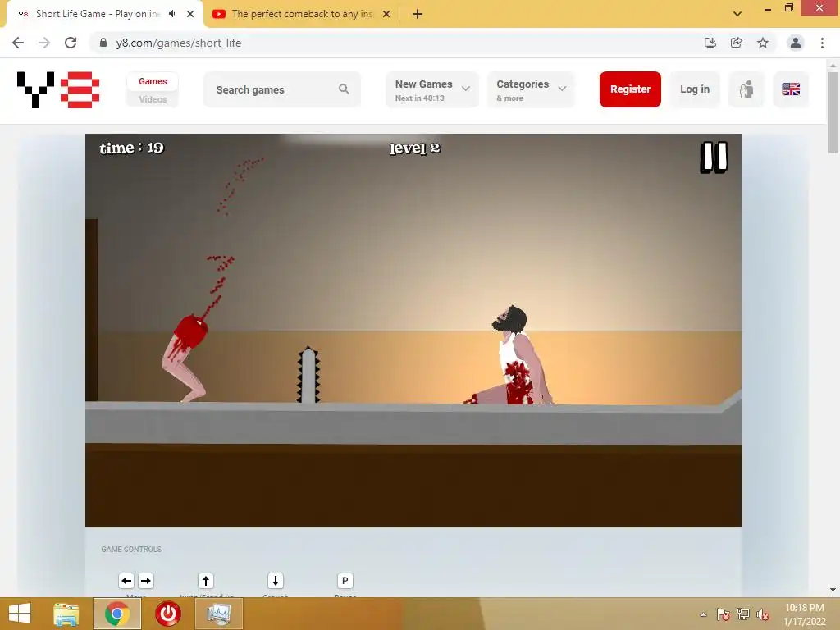Click the down arrow key control icon
The width and height of the screenshot is (840, 630).
pos(276,581)
